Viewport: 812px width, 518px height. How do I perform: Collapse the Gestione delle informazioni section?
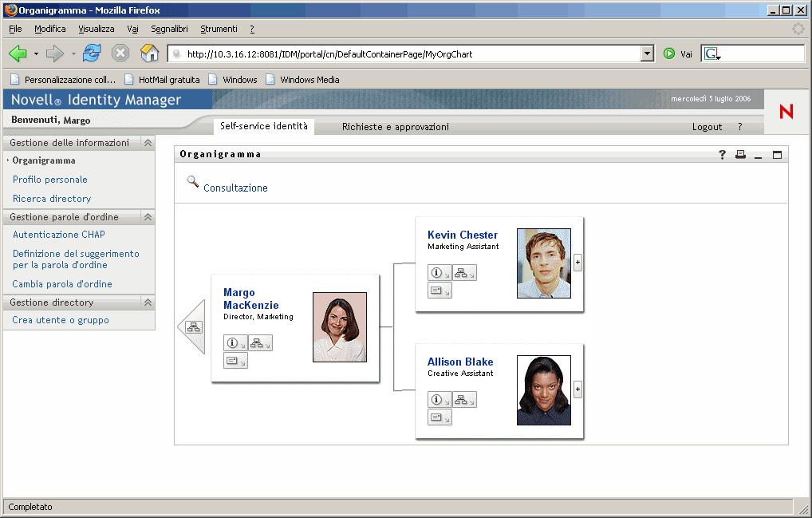tap(148, 143)
